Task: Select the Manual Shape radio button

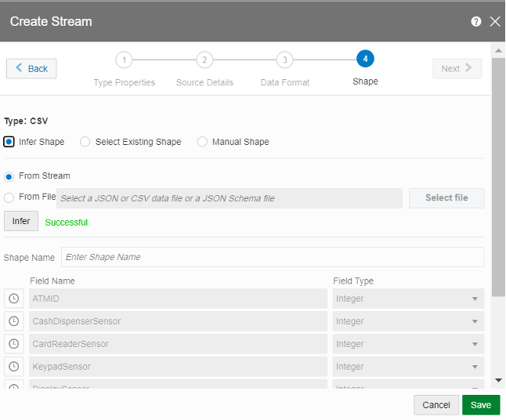Action: click(x=203, y=142)
